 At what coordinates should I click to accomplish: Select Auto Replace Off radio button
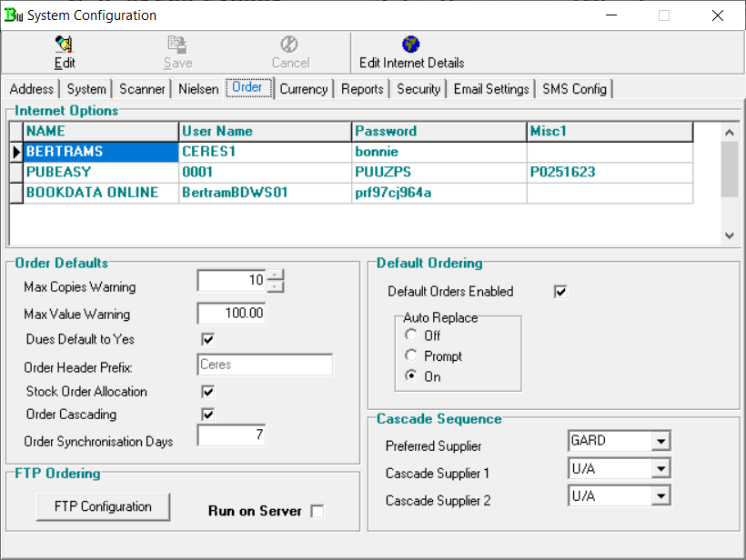(411, 335)
